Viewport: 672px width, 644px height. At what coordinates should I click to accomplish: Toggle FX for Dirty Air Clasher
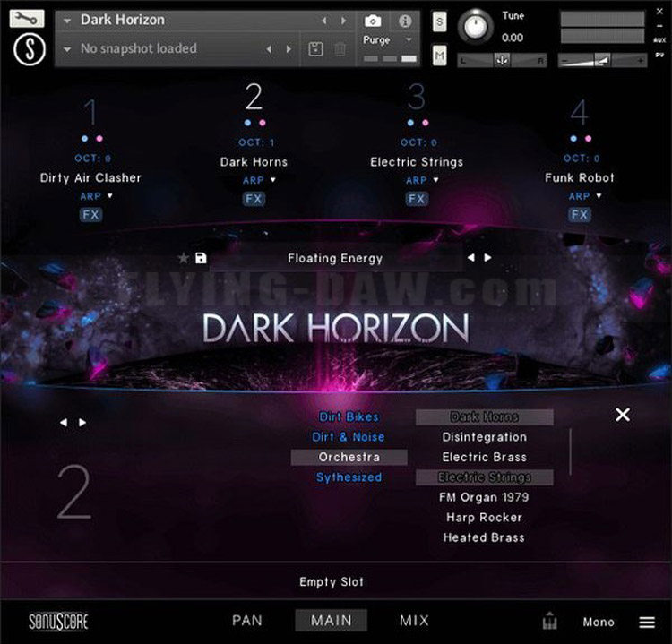click(x=90, y=215)
